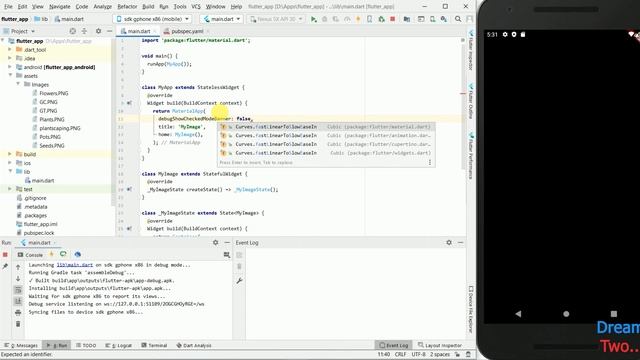Open Layout Inspector button
640x360 pixels.
pos(440,345)
